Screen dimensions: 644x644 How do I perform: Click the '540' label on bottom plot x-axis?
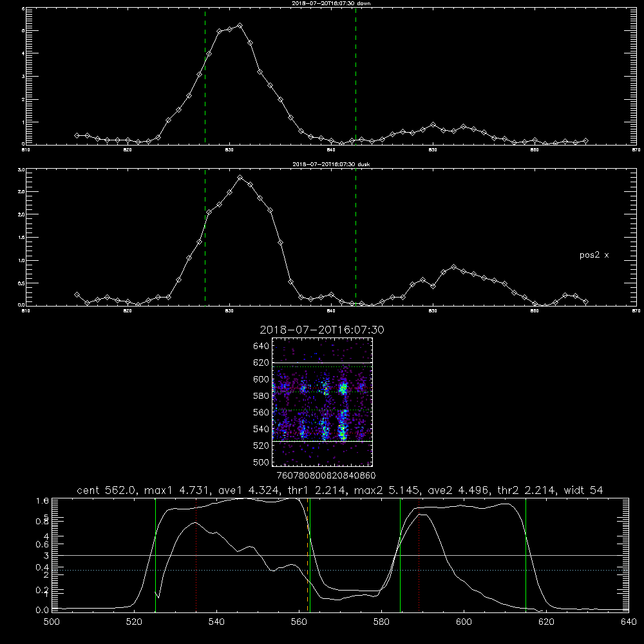point(216,622)
